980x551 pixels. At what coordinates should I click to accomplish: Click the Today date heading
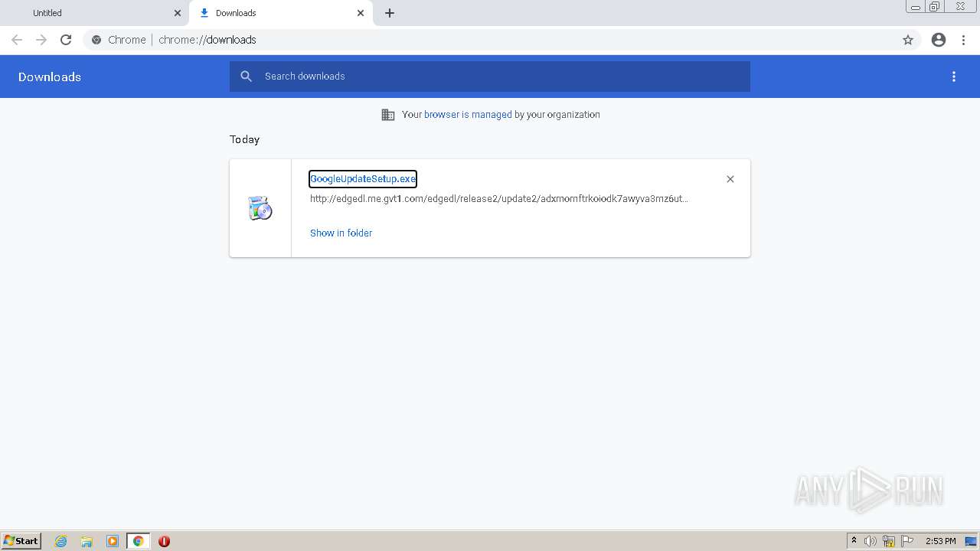244,139
